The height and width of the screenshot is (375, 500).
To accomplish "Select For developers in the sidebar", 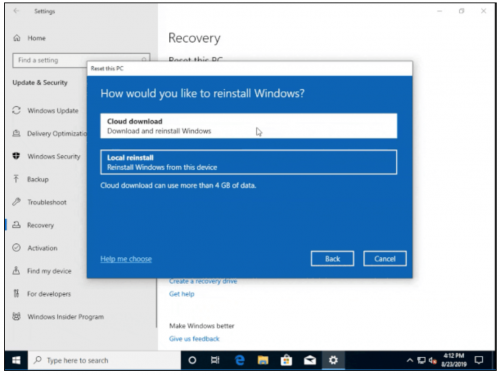I will pos(49,294).
